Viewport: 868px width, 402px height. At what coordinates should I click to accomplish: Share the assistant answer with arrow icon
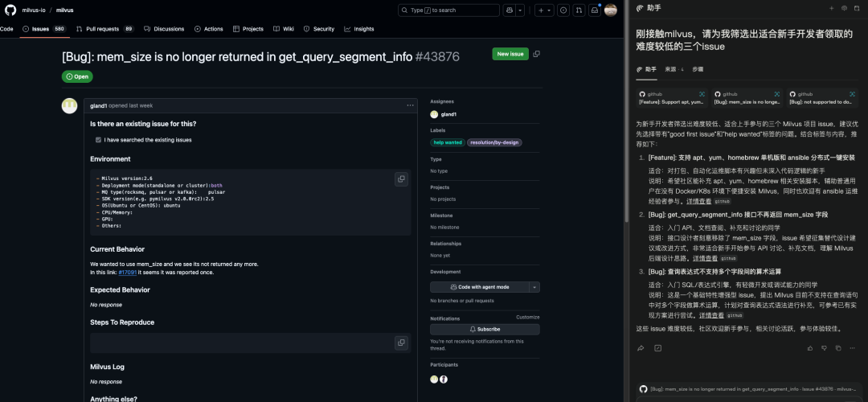[641, 348]
